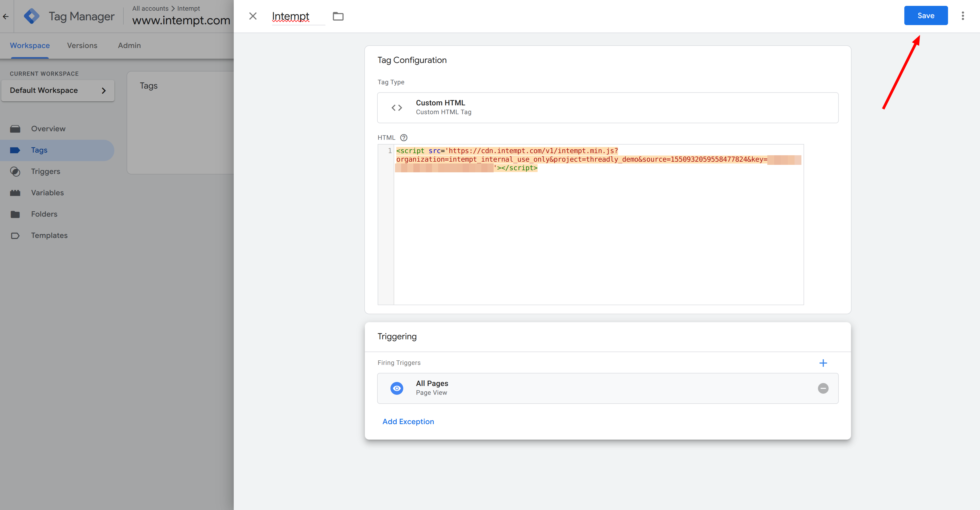The height and width of the screenshot is (510, 980).
Task: Click the Add Exception link
Action: point(408,422)
